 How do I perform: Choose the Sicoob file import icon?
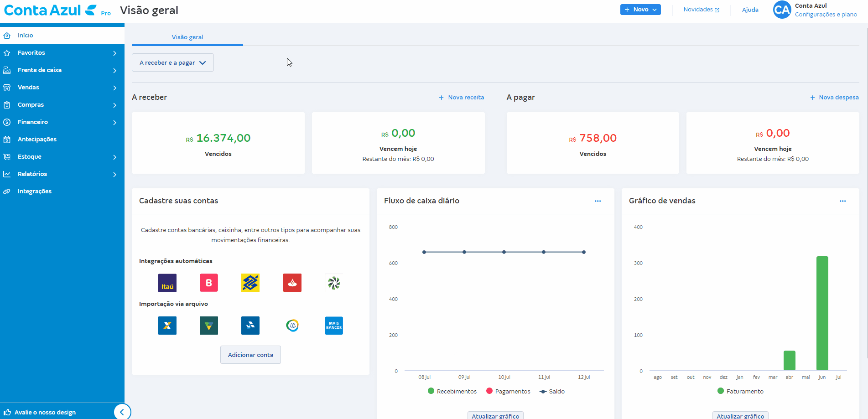209,326
